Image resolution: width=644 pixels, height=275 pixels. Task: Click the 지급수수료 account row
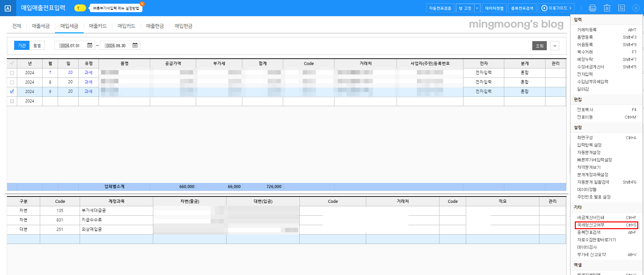point(116,220)
